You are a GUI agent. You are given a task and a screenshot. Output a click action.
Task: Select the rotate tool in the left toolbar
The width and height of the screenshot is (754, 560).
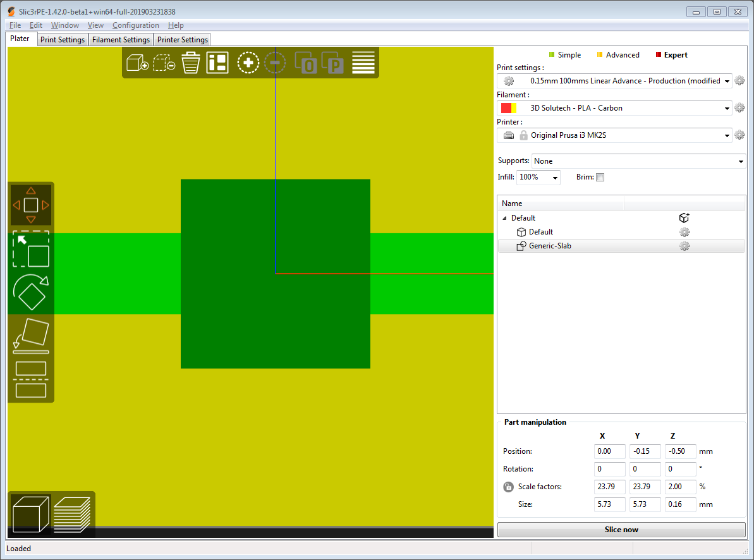30,293
